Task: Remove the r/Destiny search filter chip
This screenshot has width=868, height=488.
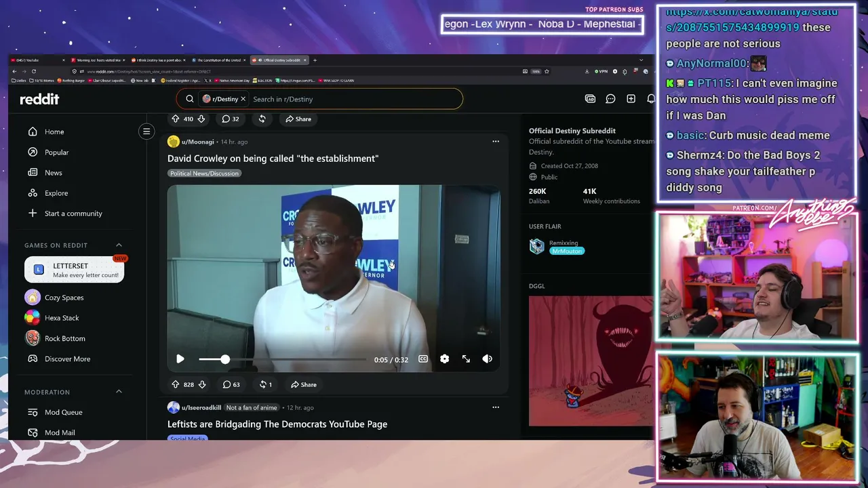Action: click(243, 99)
